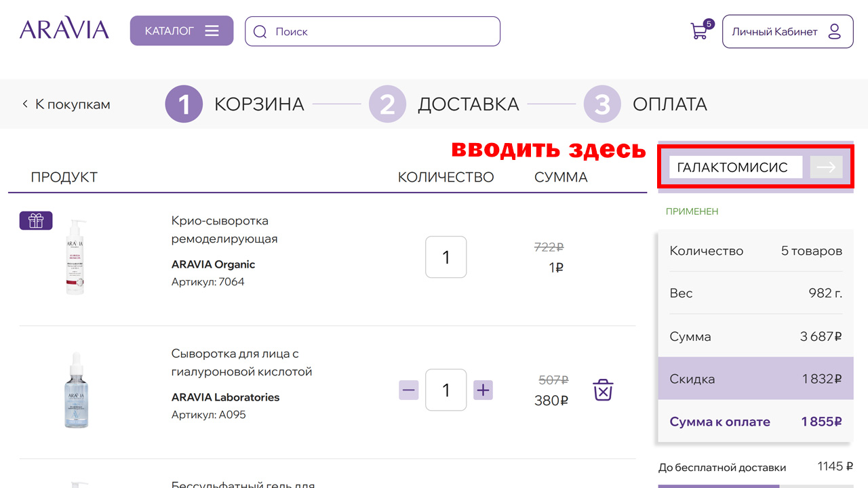Click the СУММА column header
The width and height of the screenshot is (868, 488).
tap(561, 178)
